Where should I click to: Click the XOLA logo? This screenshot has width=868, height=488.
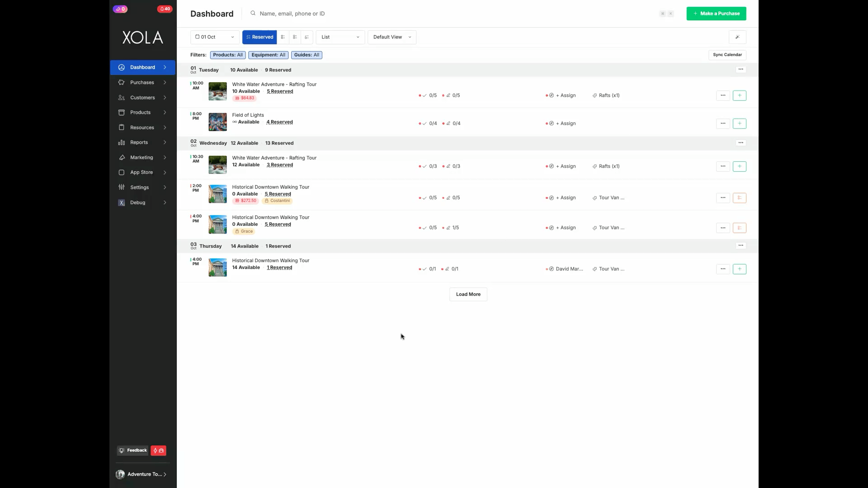tap(143, 38)
